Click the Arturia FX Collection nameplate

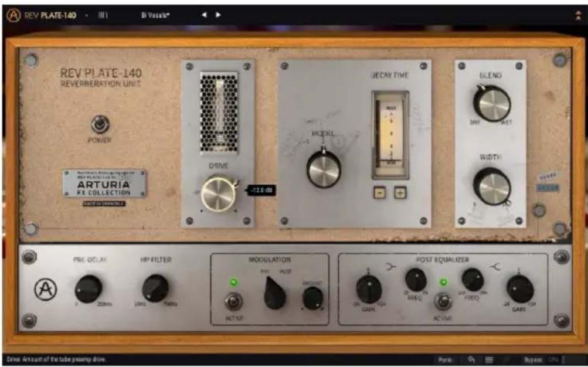click(x=104, y=183)
